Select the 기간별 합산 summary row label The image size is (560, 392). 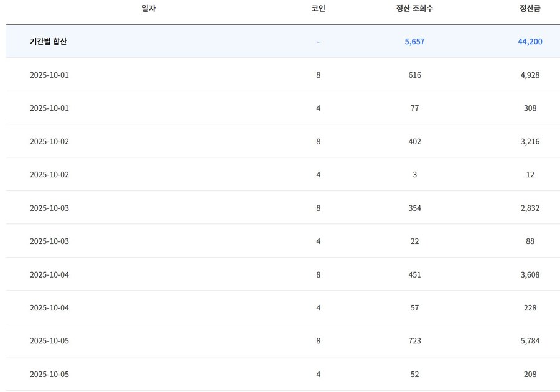coord(48,42)
